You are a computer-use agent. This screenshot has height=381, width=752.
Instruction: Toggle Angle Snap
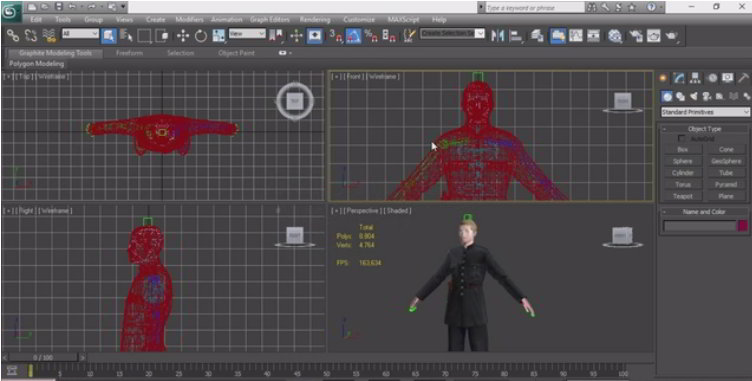353,36
